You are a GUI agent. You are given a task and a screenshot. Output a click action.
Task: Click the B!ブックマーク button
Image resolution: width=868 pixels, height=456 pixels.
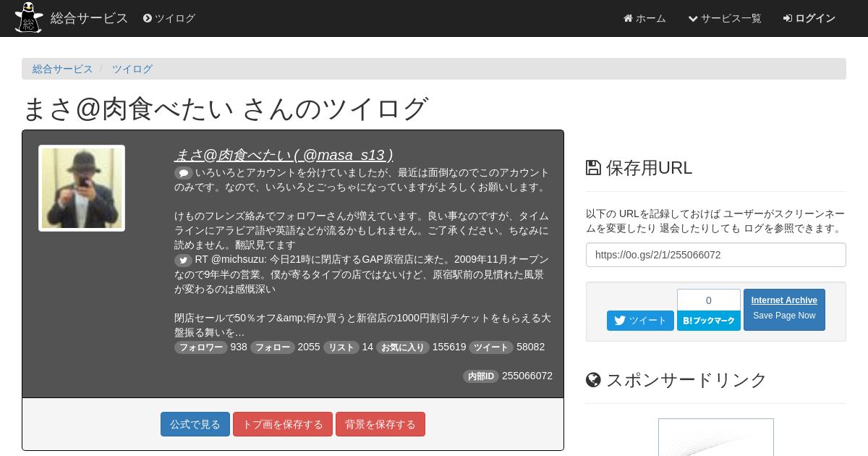709,321
